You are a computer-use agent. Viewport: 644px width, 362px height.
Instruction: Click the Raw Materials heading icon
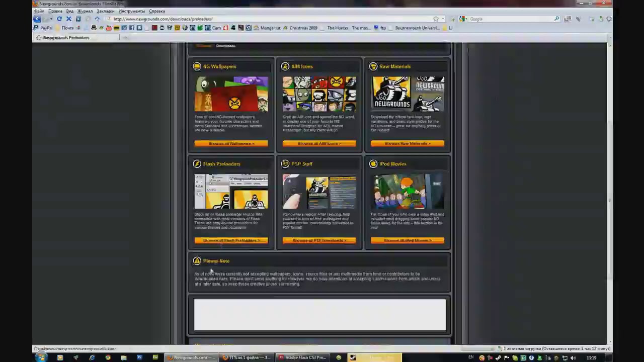(373, 66)
